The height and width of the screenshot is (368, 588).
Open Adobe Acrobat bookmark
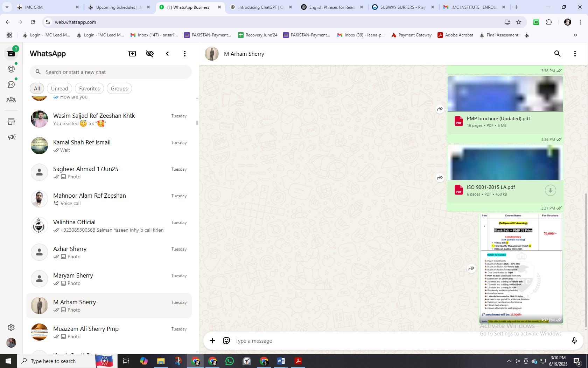pos(455,35)
